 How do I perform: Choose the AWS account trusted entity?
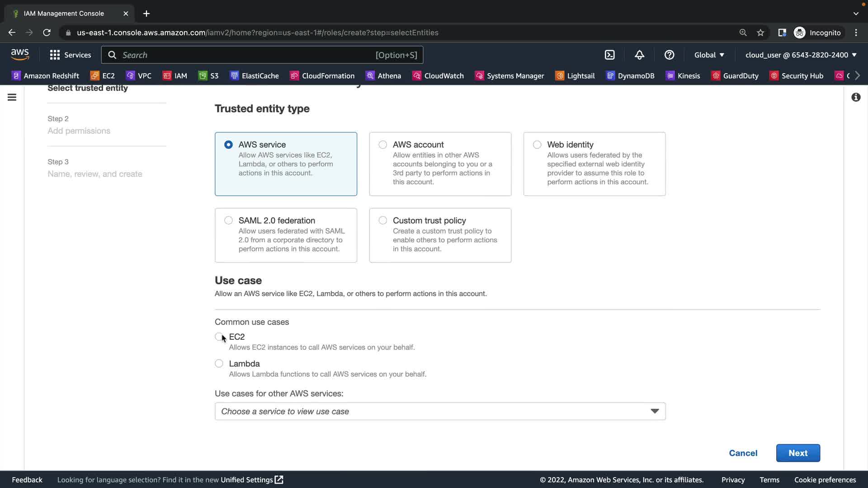point(383,145)
